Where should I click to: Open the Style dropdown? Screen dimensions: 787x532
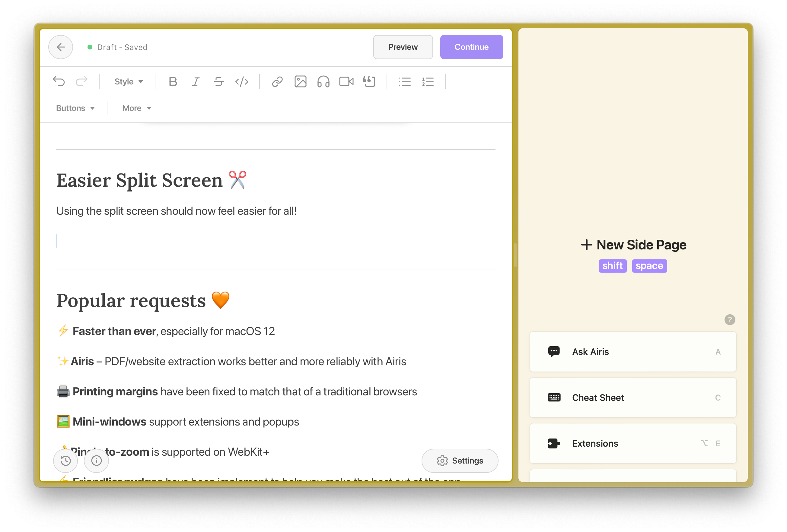[x=129, y=81]
